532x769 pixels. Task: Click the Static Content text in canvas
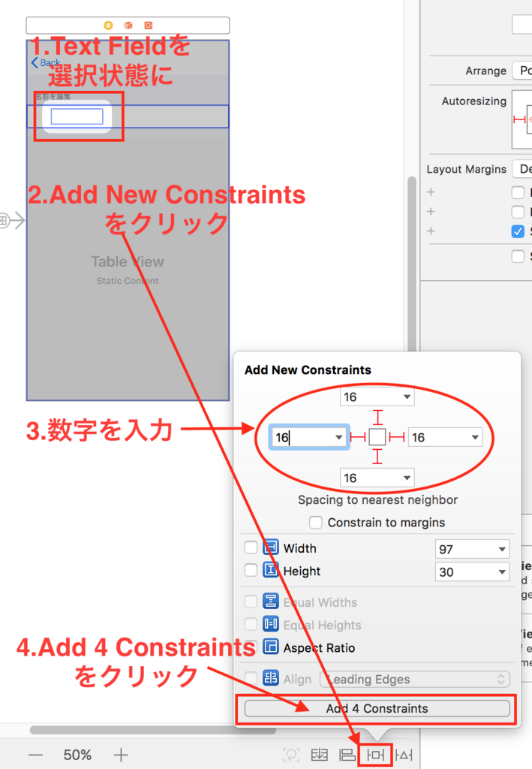128,281
